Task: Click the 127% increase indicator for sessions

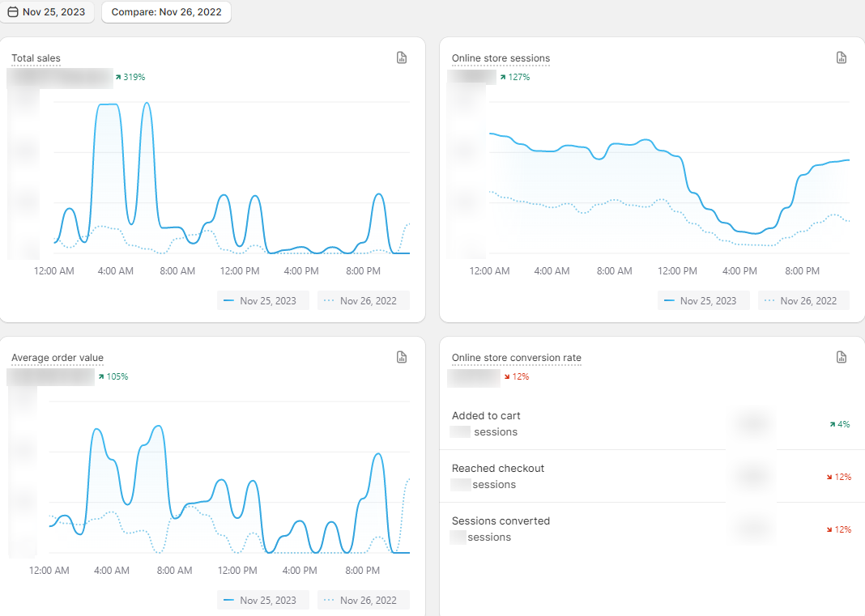Action: pyautogui.click(x=514, y=77)
